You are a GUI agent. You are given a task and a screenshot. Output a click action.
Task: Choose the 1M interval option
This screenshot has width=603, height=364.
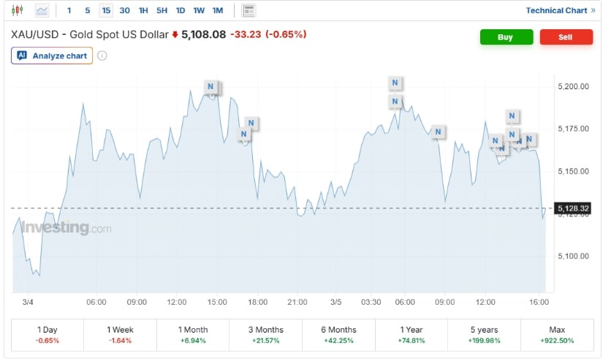click(x=218, y=10)
